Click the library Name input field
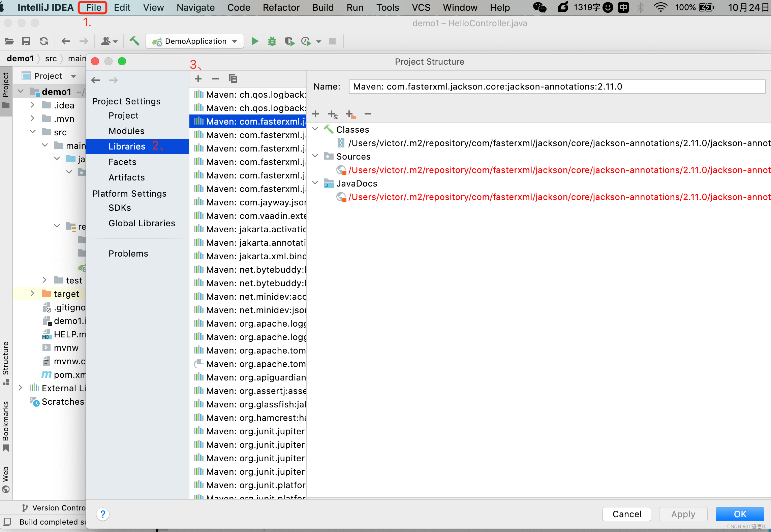The image size is (771, 532). [x=557, y=87]
